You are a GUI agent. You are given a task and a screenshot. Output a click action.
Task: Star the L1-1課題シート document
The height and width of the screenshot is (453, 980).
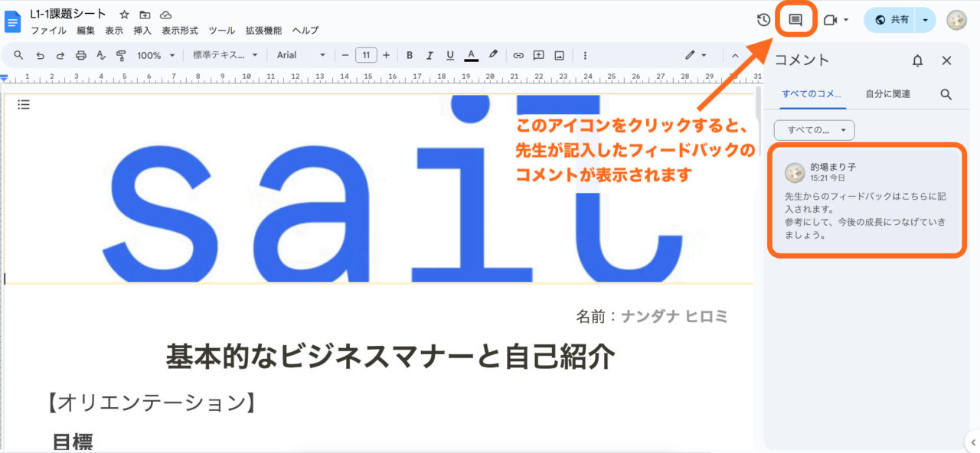point(124,15)
